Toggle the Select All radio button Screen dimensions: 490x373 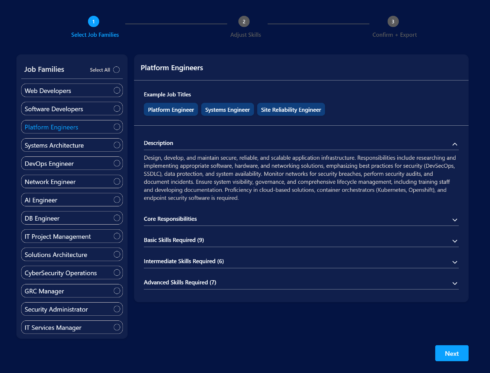[x=116, y=70]
